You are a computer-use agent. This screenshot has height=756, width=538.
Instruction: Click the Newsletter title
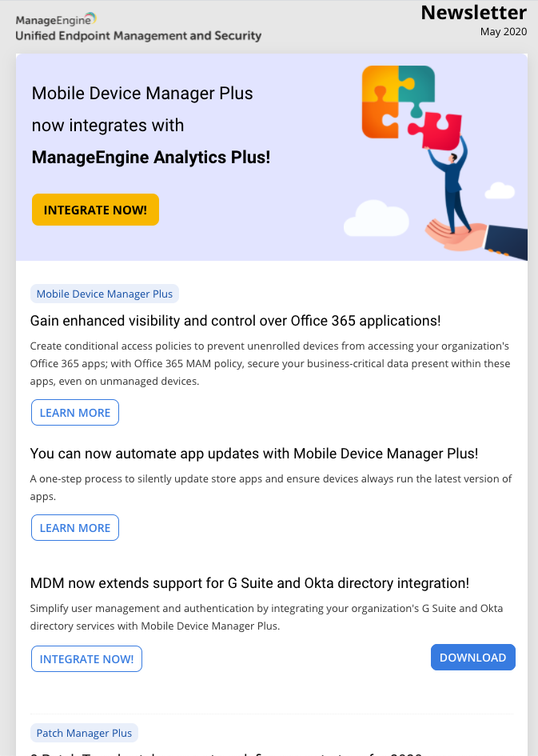tap(474, 13)
